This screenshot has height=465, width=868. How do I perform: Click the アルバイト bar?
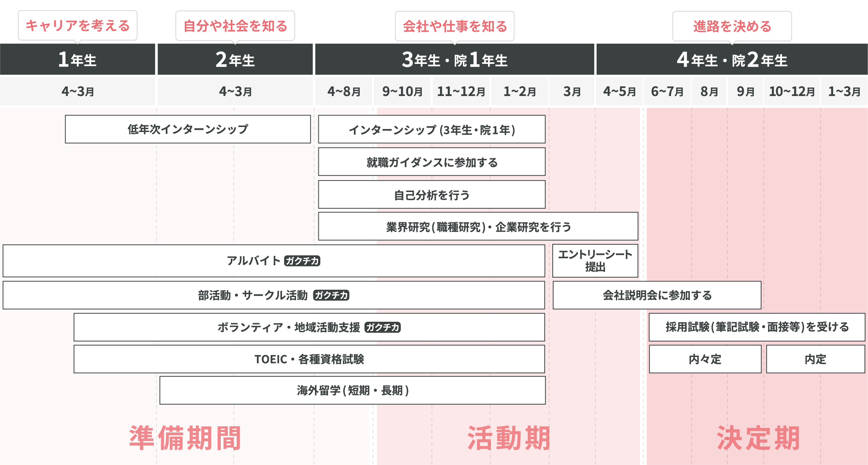coord(274,261)
